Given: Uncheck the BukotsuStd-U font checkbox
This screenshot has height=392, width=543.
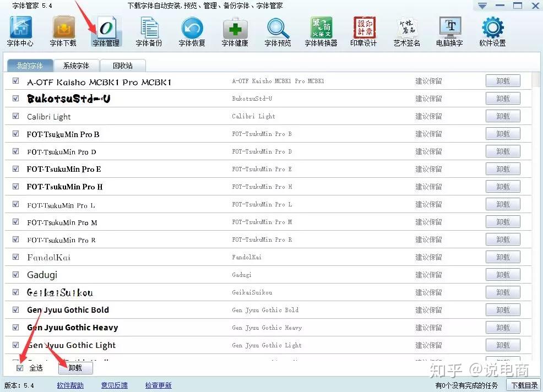Looking at the screenshot, I should tap(15, 99).
